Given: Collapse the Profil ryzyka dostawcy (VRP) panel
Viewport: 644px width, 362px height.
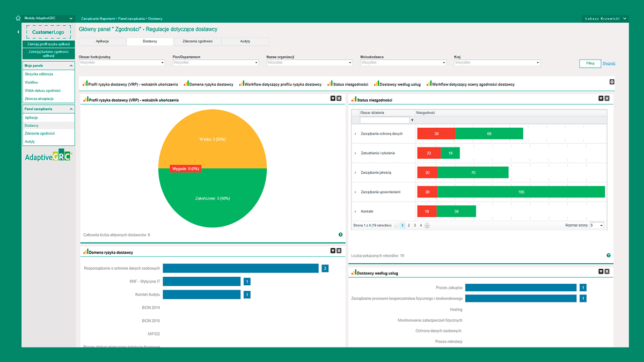Looking at the screenshot, I should 332,99.
